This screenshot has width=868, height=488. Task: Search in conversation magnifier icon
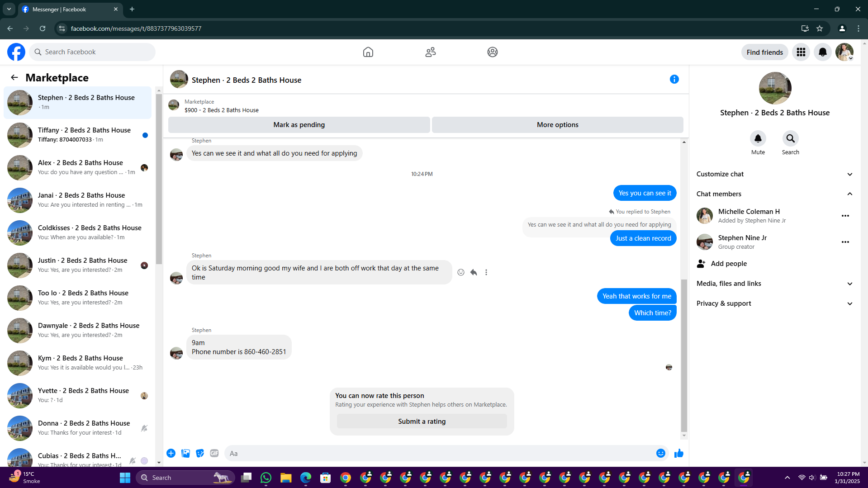[x=791, y=138]
